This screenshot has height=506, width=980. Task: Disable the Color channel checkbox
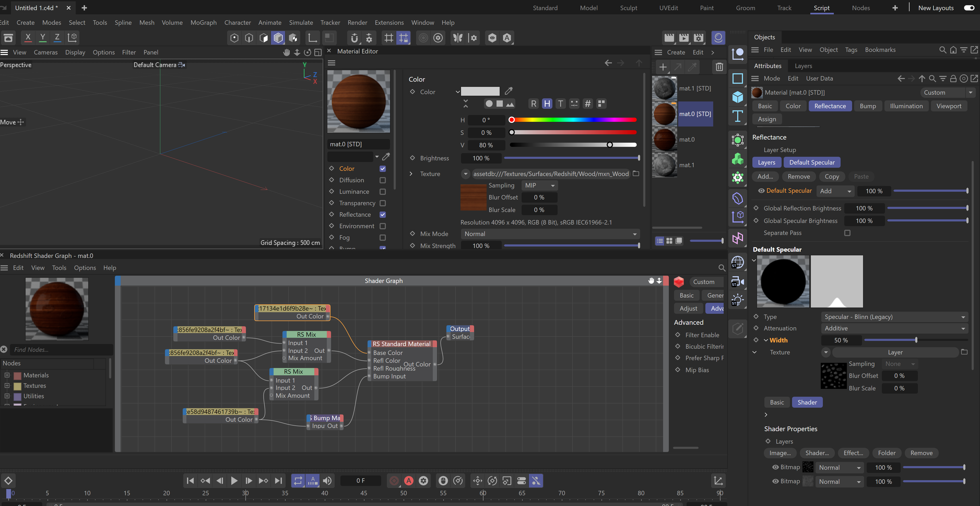click(x=383, y=168)
